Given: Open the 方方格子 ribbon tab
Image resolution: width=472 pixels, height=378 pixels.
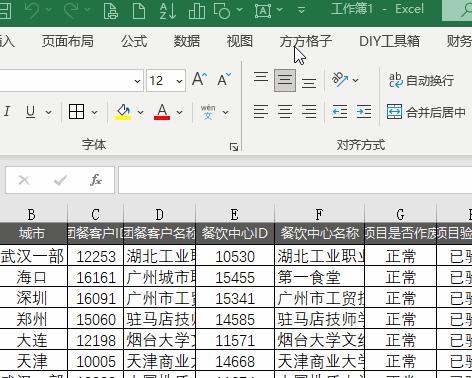Looking at the screenshot, I should pyautogui.click(x=306, y=41).
